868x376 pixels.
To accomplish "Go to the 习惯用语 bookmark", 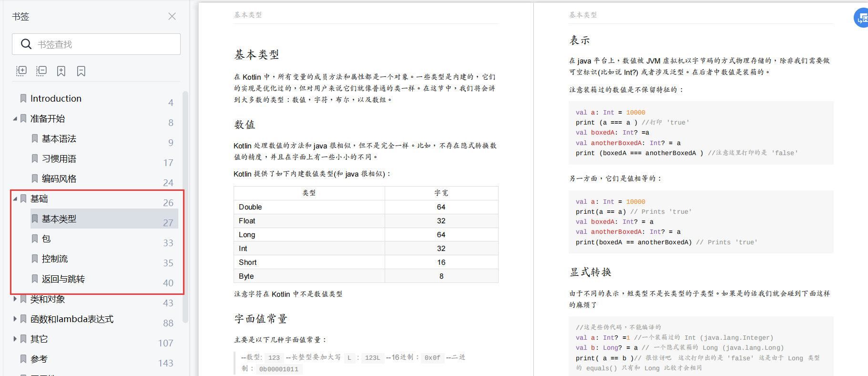I will pos(59,158).
